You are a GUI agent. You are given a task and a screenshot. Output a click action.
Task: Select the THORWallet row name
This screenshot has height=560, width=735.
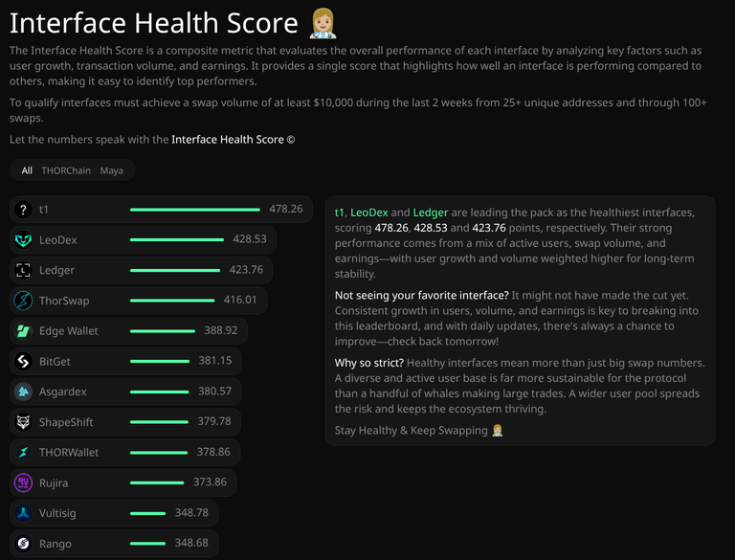pyautogui.click(x=69, y=453)
